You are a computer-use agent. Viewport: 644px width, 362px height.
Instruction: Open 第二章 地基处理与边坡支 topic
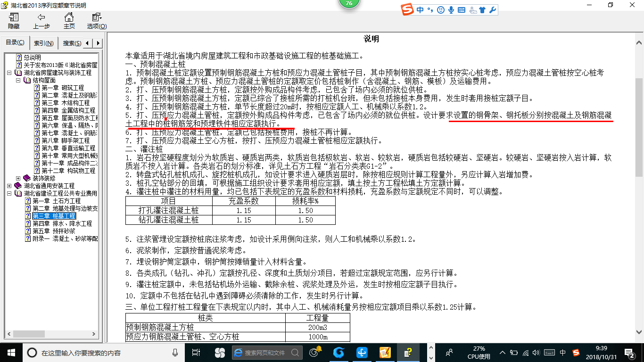65,208
